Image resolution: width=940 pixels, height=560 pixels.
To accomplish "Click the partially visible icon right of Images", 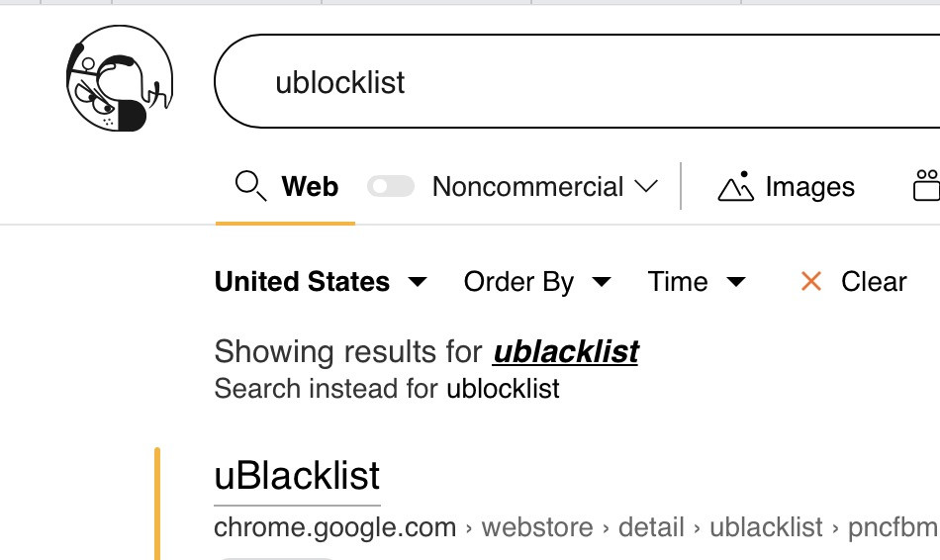I will [926, 186].
